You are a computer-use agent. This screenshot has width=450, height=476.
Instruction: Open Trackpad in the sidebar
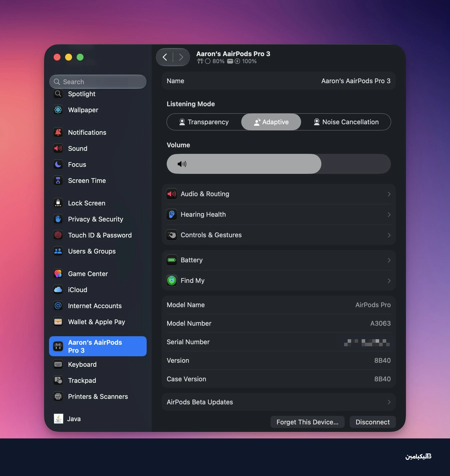tap(98, 380)
